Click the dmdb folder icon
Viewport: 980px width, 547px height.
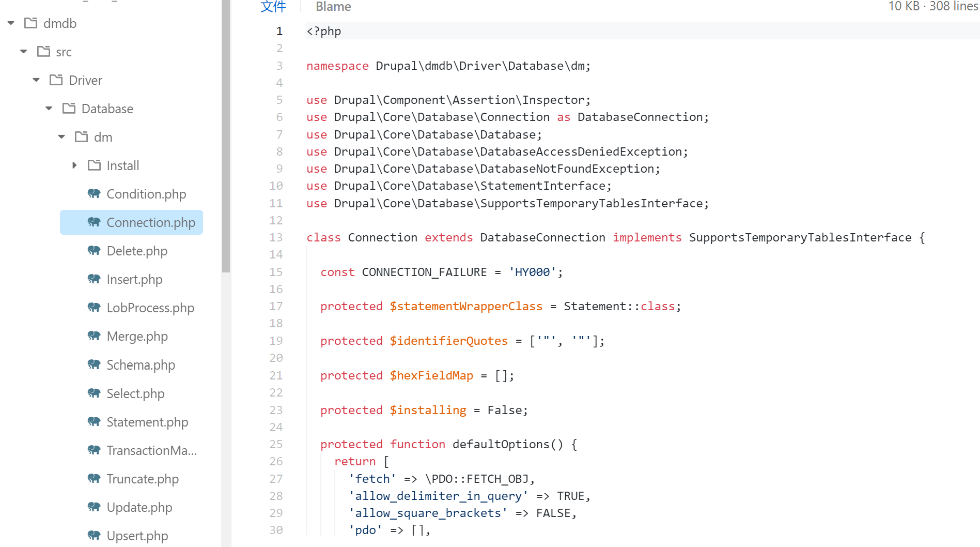[31, 23]
